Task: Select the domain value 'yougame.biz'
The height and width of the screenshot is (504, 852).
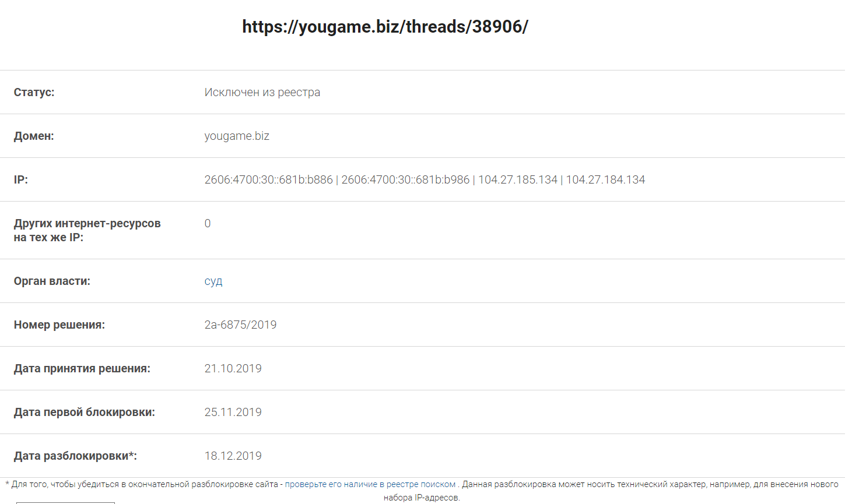Action: click(237, 136)
